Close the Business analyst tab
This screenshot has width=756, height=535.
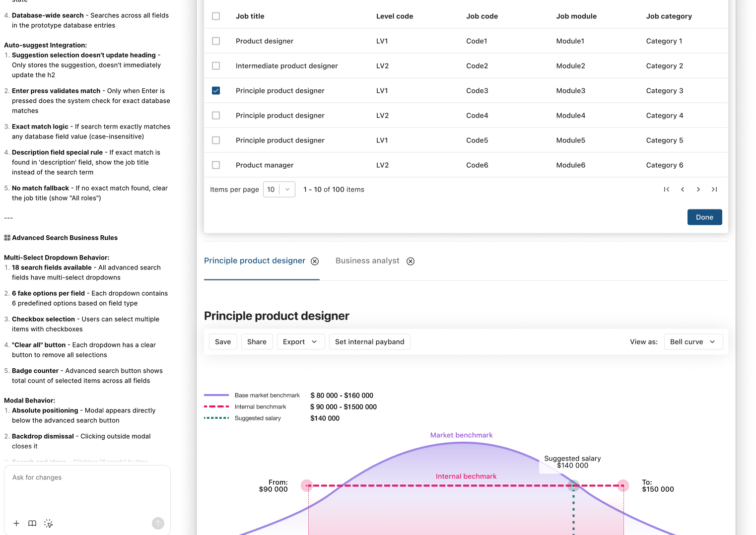pos(411,261)
